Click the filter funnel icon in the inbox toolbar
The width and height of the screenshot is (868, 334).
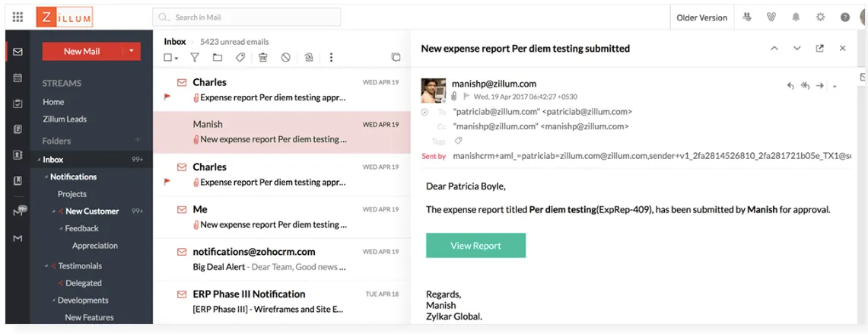click(x=194, y=57)
